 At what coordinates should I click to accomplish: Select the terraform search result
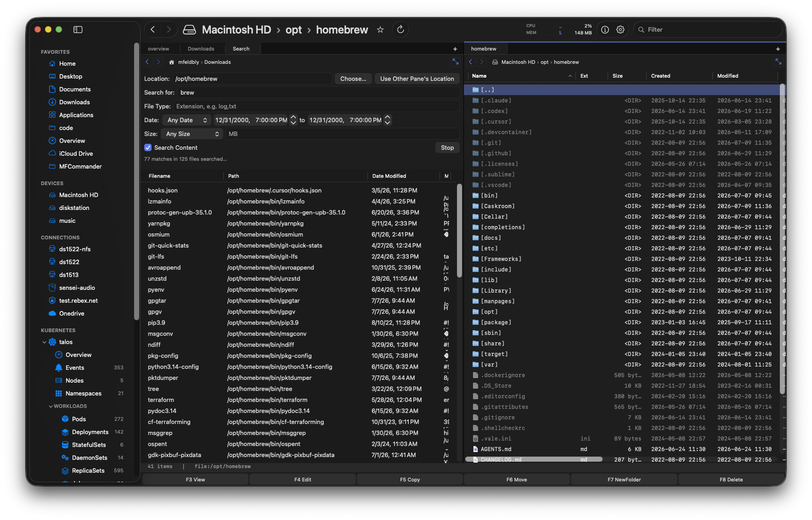click(299, 400)
